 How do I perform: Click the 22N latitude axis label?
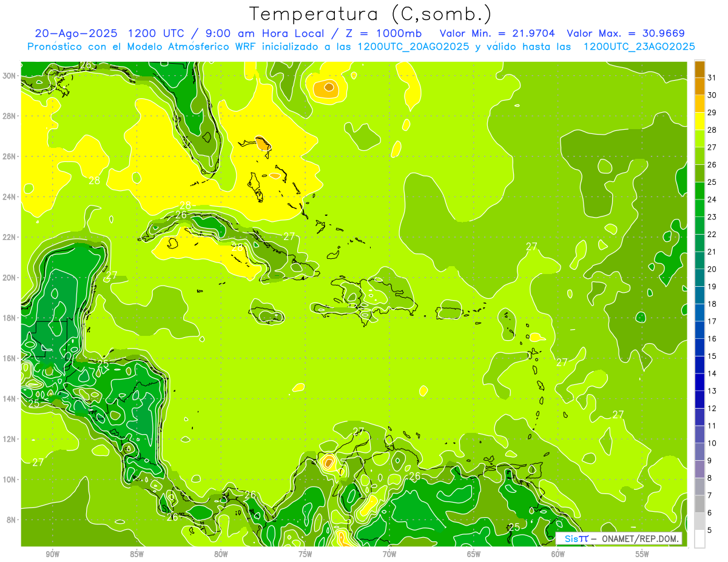coord(10,236)
